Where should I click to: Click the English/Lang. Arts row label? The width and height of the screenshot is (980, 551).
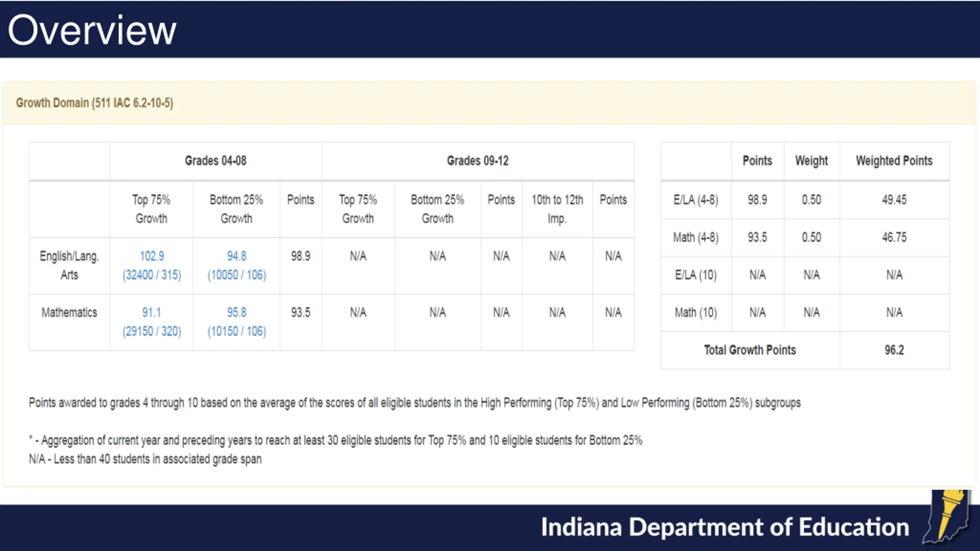coord(69,265)
